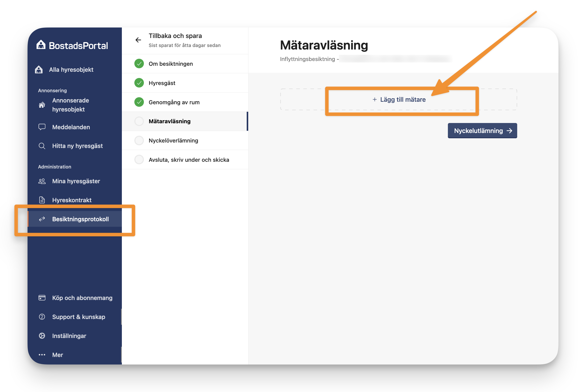The height and width of the screenshot is (392, 586).
Task: Click the Alla hyresobjekt house icon
Action: [x=39, y=69]
